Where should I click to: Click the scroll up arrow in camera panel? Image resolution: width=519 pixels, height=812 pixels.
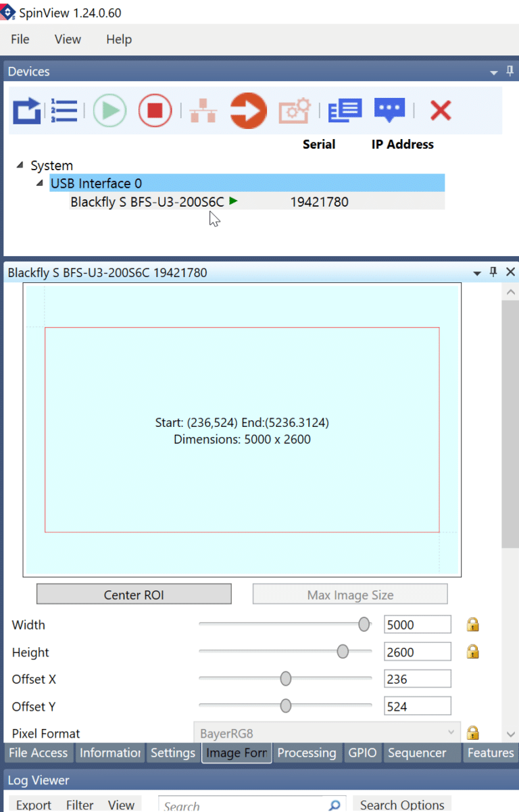[x=511, y=292]
